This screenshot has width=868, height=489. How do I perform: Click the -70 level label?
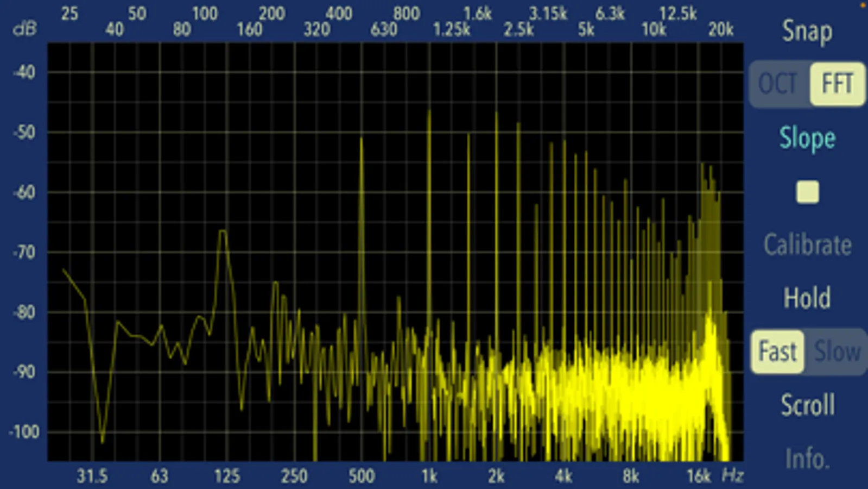tap(24, 252)
